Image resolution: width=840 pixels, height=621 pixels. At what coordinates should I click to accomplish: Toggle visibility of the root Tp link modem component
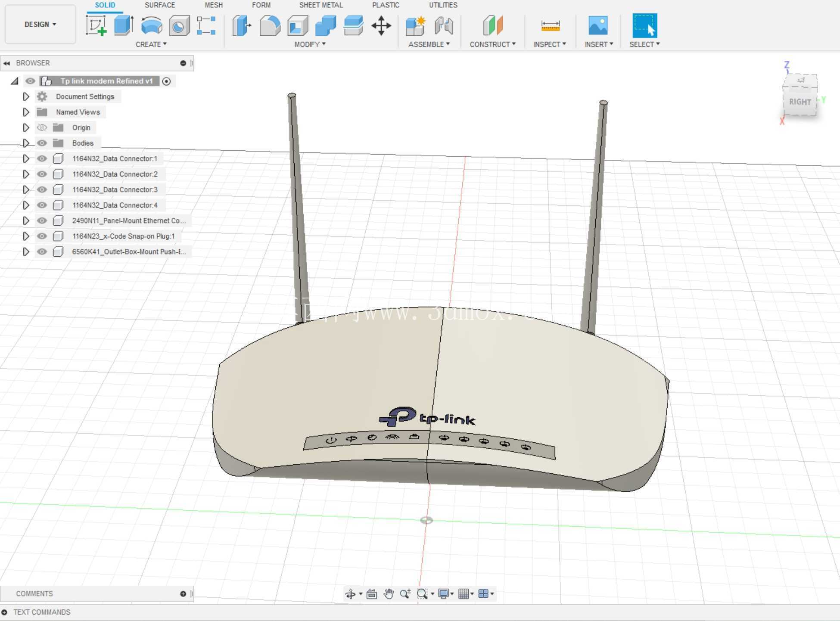point(30,81)
